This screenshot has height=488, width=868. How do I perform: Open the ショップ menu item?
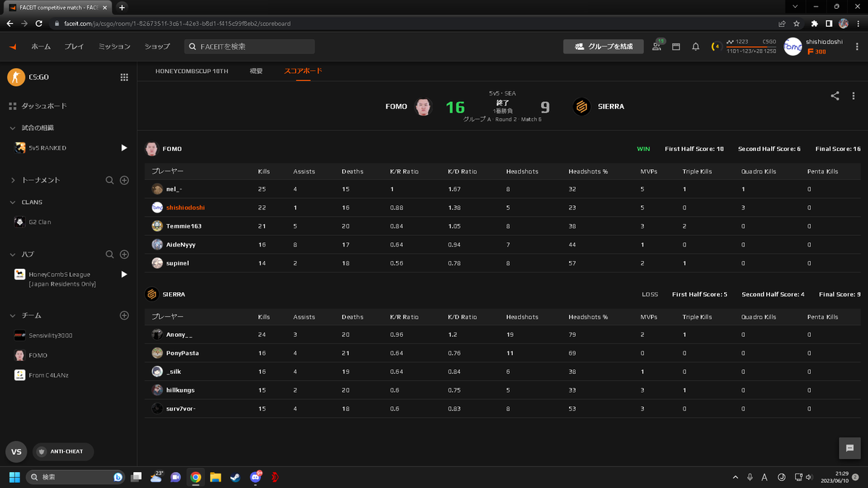tap(157, 46)
